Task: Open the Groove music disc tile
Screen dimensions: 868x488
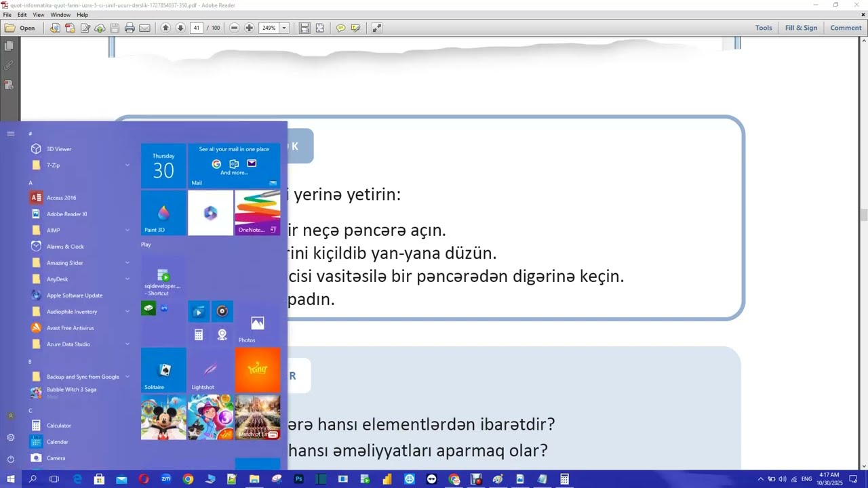Action: click(x=222, y=312)
